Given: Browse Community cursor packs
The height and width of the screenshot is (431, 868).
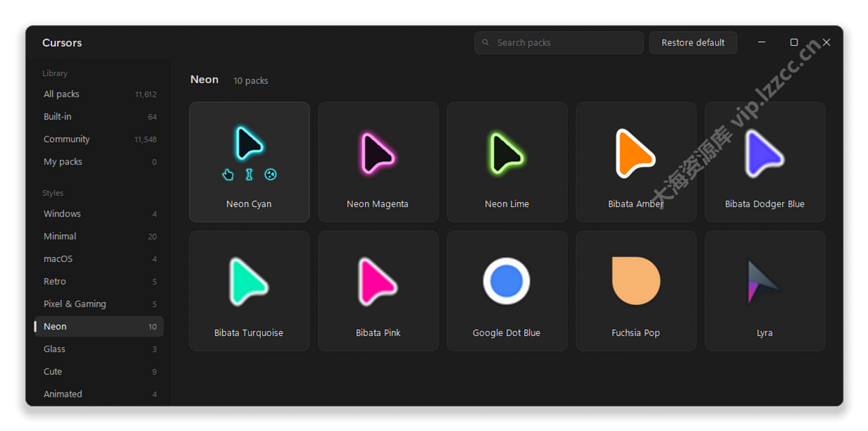Looking at the screenshot, I should click(x=99, y=139).
